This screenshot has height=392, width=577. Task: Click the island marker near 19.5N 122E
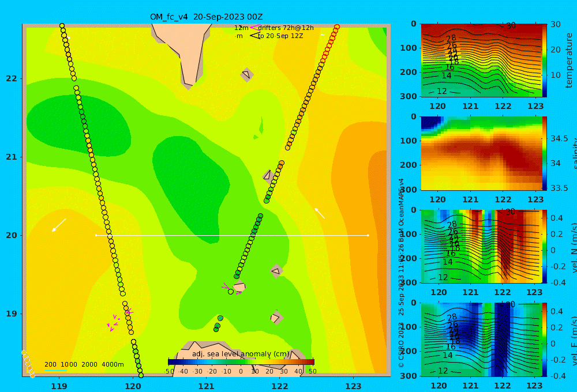(276, 272)
